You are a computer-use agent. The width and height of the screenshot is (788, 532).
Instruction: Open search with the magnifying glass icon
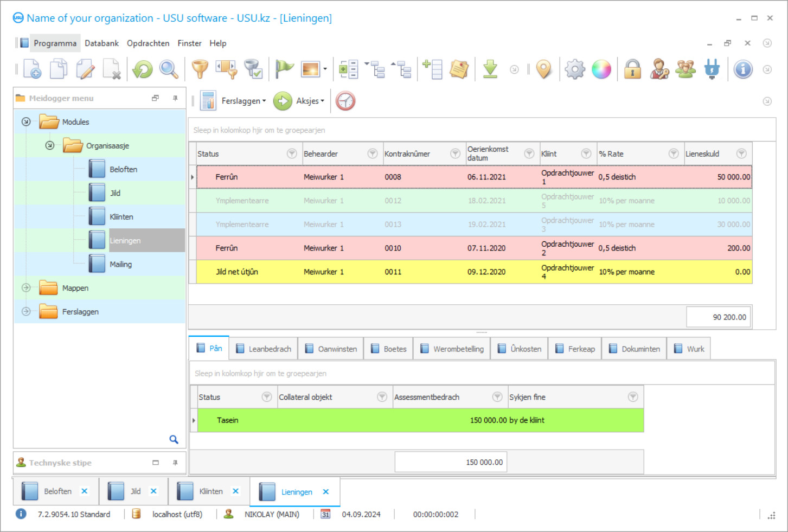pos(169,69)
